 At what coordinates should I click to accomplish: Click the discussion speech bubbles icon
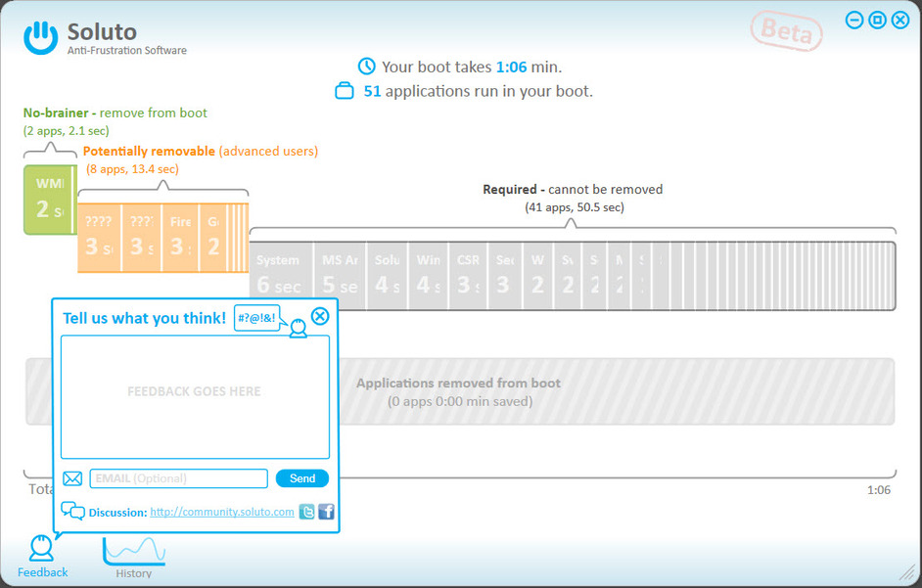pyautogui.click(x=72, y=511)
